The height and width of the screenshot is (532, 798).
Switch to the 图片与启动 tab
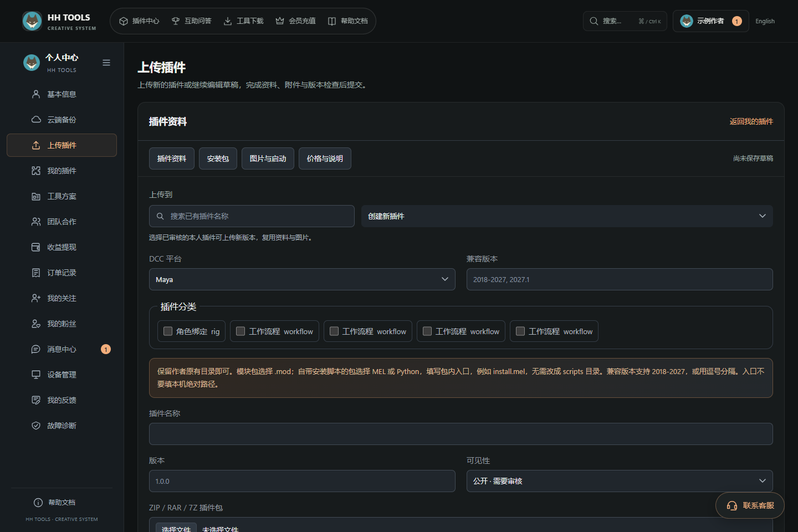coord(268,158)
